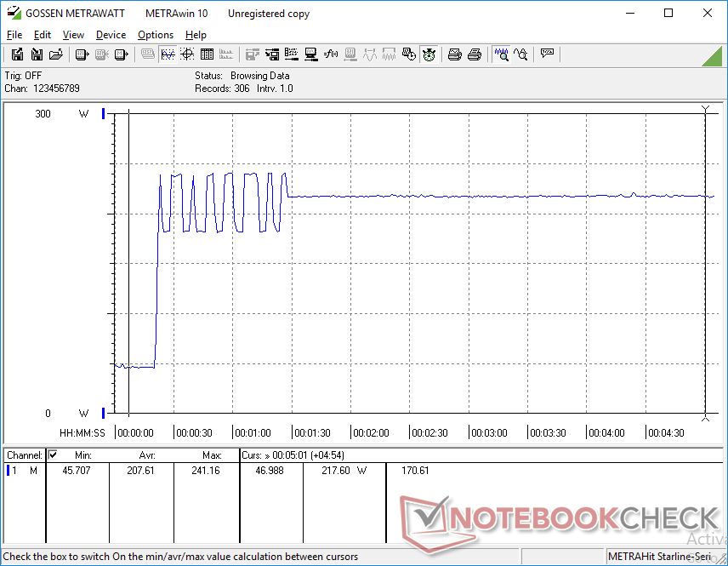The image size is (728, 566).
Task: Toggle the min/avr/max cursor calculation checkbox
Action: pyautogui.click(x=53, y=455)
